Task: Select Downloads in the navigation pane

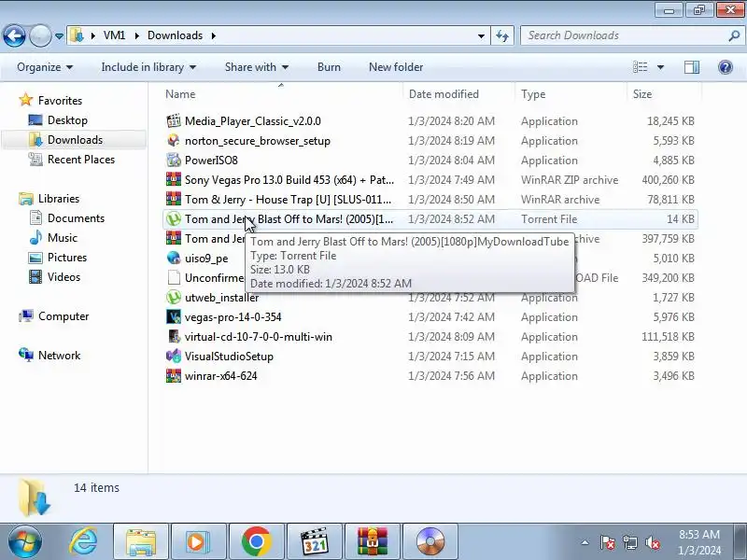Action: [x=75, y=139]
